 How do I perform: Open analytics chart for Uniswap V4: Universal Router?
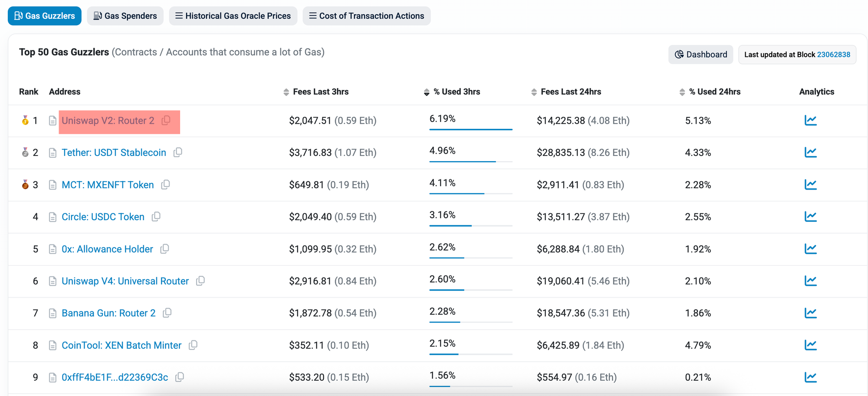tap(810, 281)
